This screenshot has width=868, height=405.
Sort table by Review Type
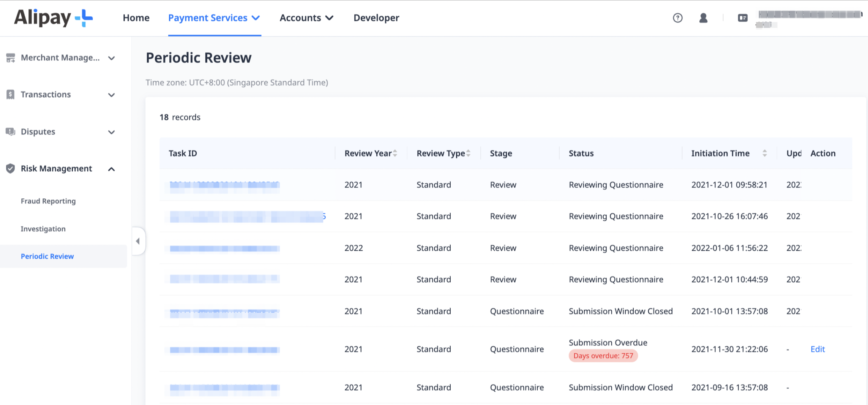click(x=468, y=153)
